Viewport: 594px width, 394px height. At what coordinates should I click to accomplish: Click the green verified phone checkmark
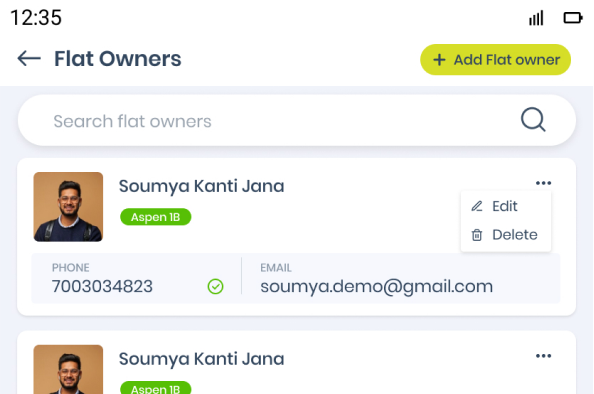215,286
